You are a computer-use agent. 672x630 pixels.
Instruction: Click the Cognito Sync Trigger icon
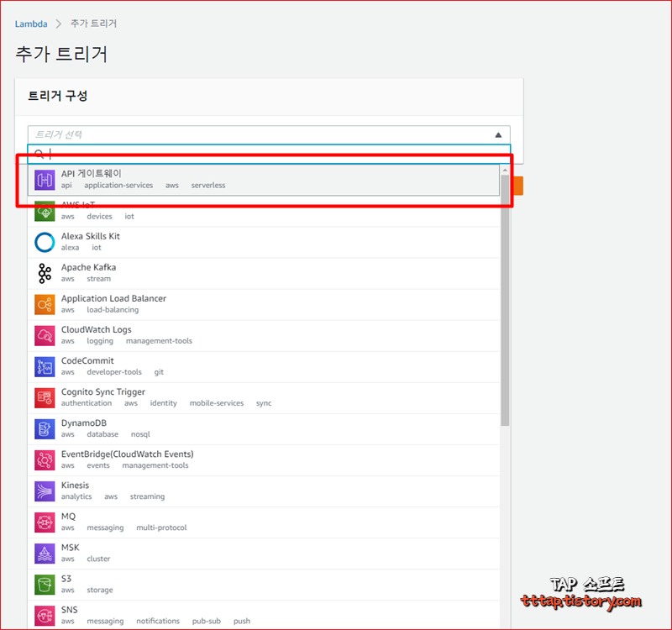[x=45, y=398]
